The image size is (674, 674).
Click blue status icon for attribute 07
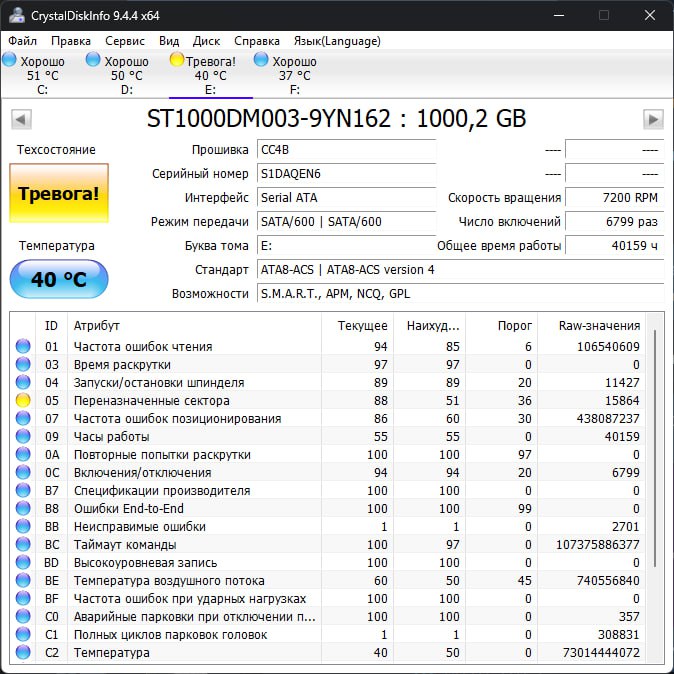(x=23, y=418)
